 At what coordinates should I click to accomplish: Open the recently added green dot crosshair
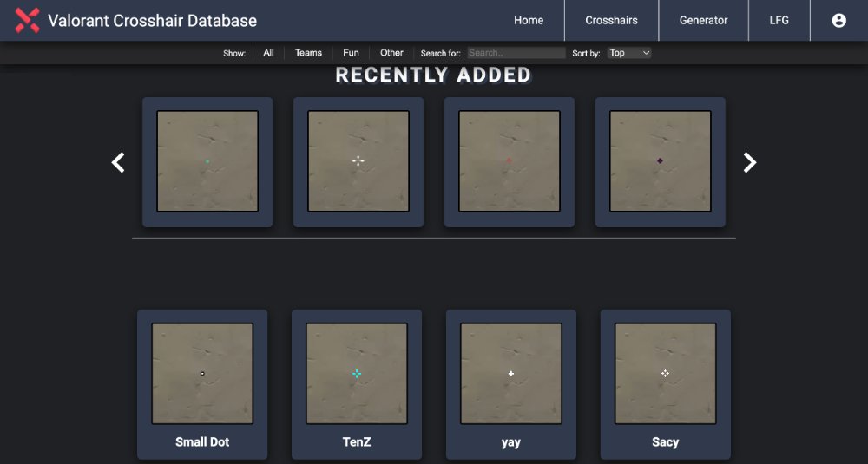(x=207, y=161)
